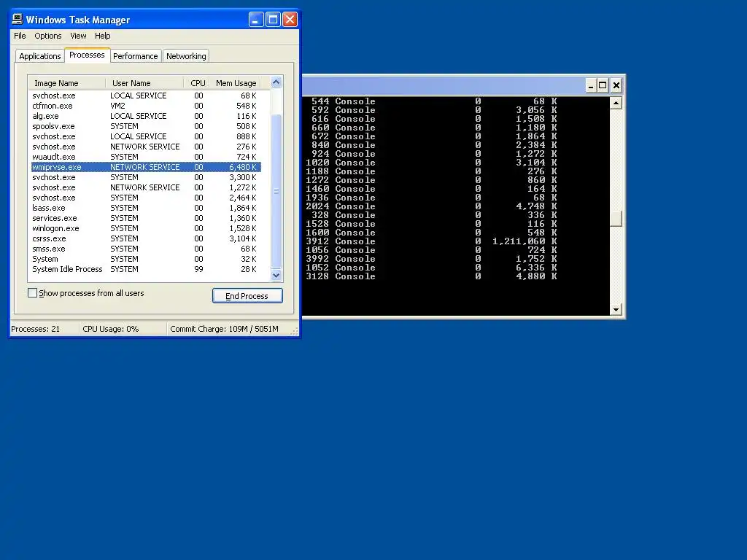Sort by Image Name column header
The height and width of the screenshot is (560, 747).
[x=66, y=83]
